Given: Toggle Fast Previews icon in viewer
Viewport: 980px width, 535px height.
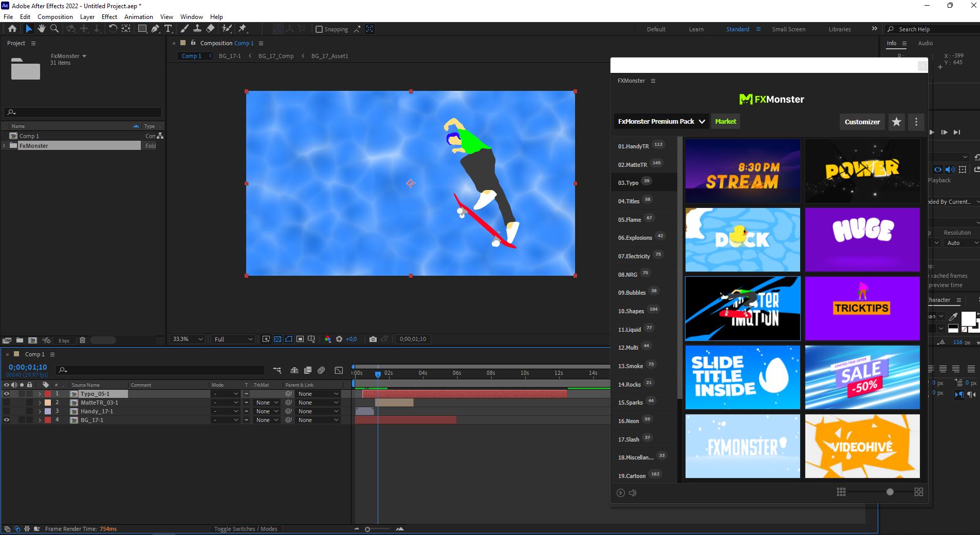Looking at the screenshot, I should click(266, 339).
